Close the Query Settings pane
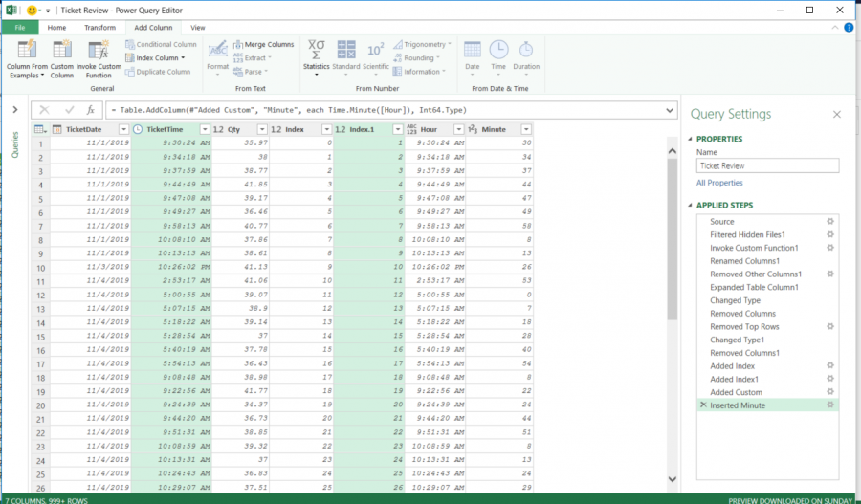Image resolution: width=861 pixels, height=504 pixels. tap(837, 114)
